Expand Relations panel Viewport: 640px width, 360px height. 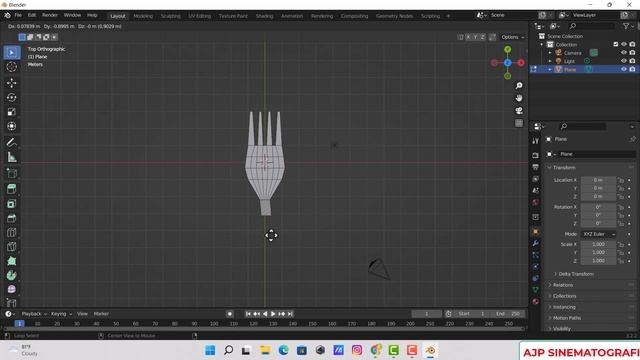coord(562,285)
